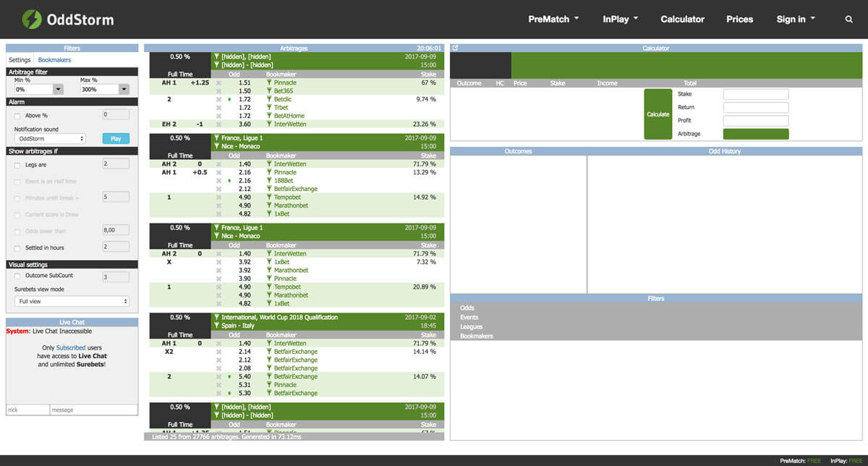The height and width of the screenshot is (466, 868).
Task: Open the PreMatch menu
Action: coord(553,20)
